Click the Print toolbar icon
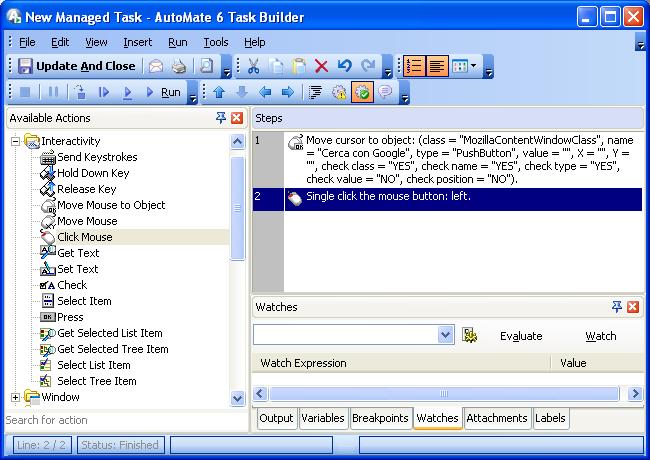This screenshot has height=460, width=650. coord(179,66)
